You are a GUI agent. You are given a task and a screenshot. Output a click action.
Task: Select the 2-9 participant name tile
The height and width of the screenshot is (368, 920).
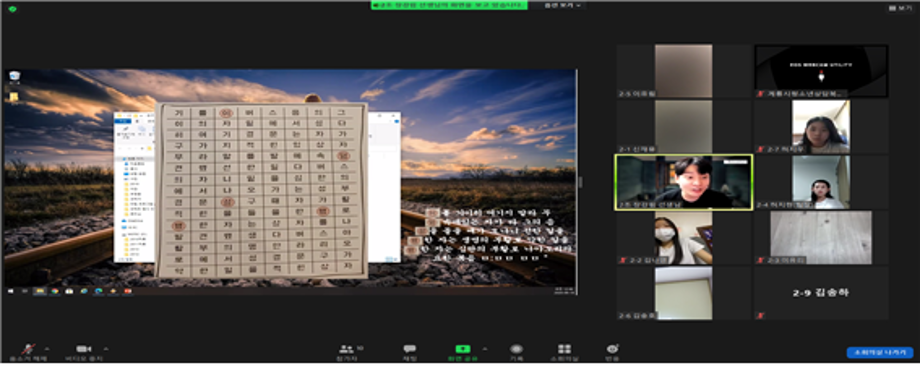click(x=821, y=293)
